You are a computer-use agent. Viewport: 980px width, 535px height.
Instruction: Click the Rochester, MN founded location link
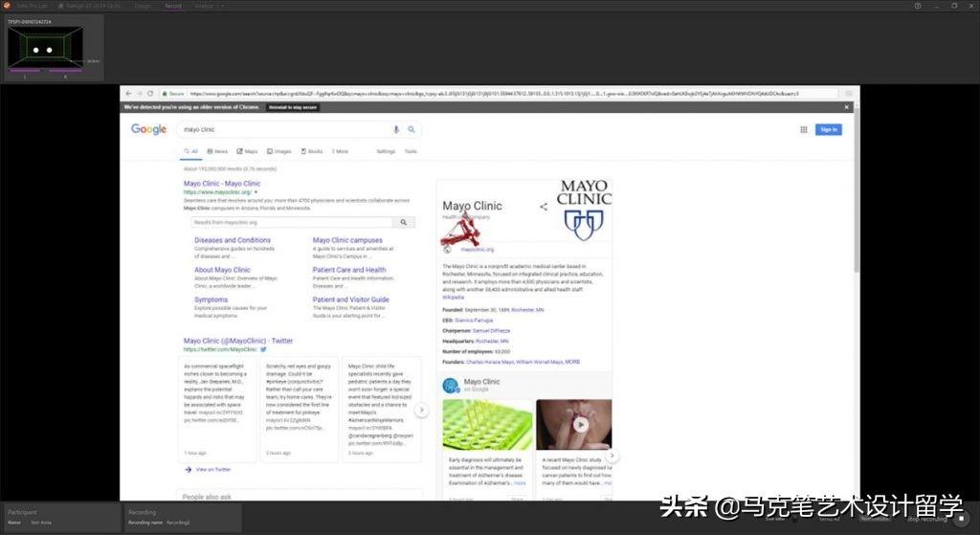(x=527, y=310)
